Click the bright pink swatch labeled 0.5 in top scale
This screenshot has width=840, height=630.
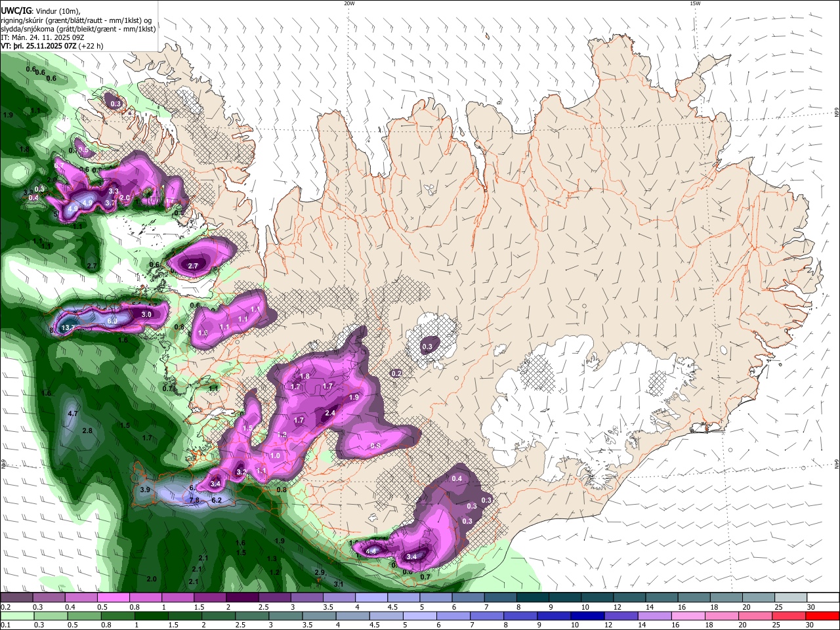[113, 598]
